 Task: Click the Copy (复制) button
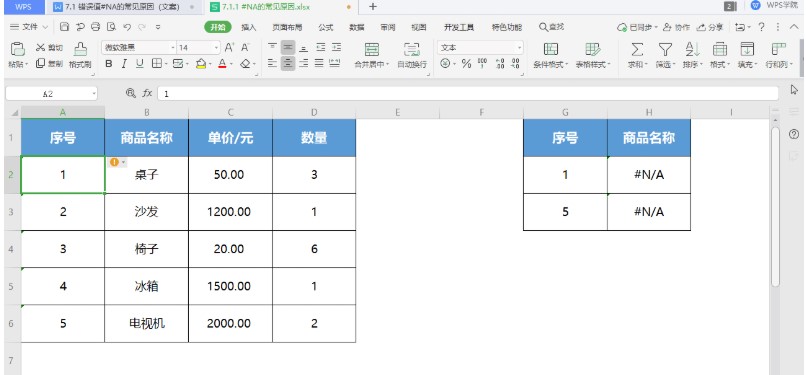pos(49,64)
